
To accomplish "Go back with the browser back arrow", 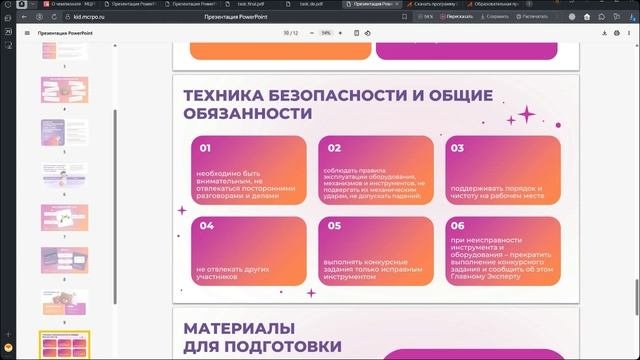I will [x=24, y=17].
